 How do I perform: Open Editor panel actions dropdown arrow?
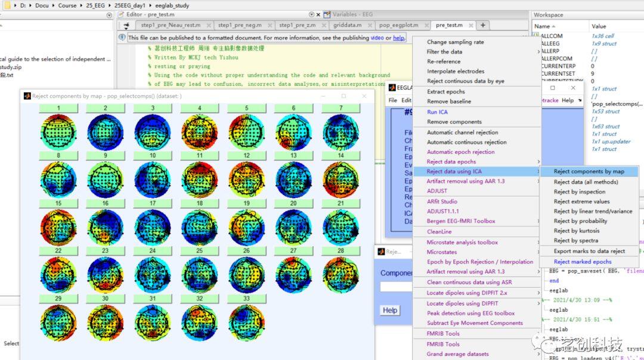(x=311, y=14)
